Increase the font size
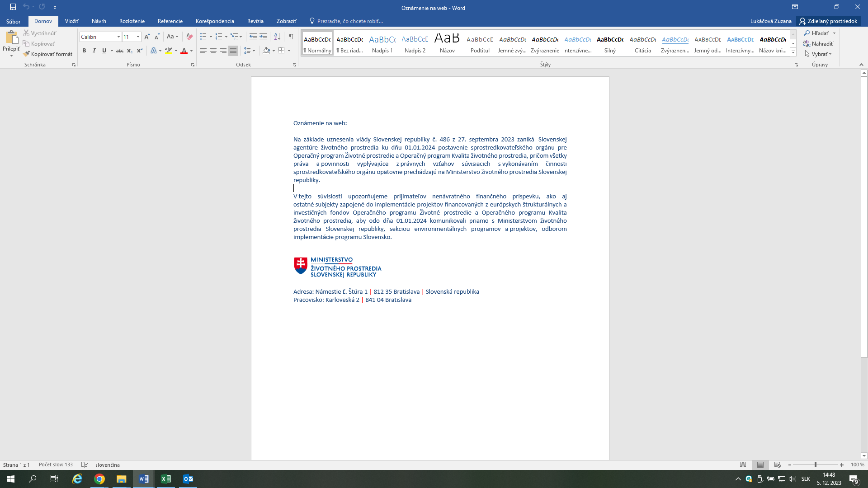Image resolution: width=868 pixels, height=488 pixels. (147, 37)
